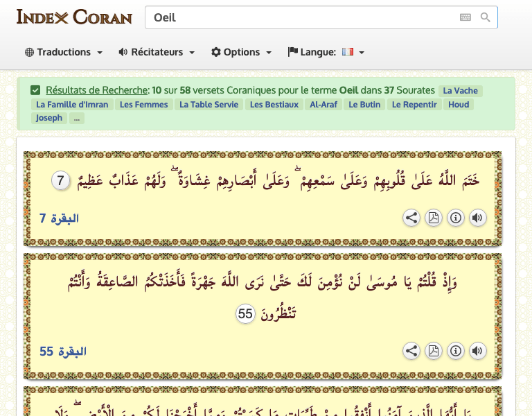Open the Récitateurs dropdown menu
The height and width of the screenshot is (416, 532).
157,52
